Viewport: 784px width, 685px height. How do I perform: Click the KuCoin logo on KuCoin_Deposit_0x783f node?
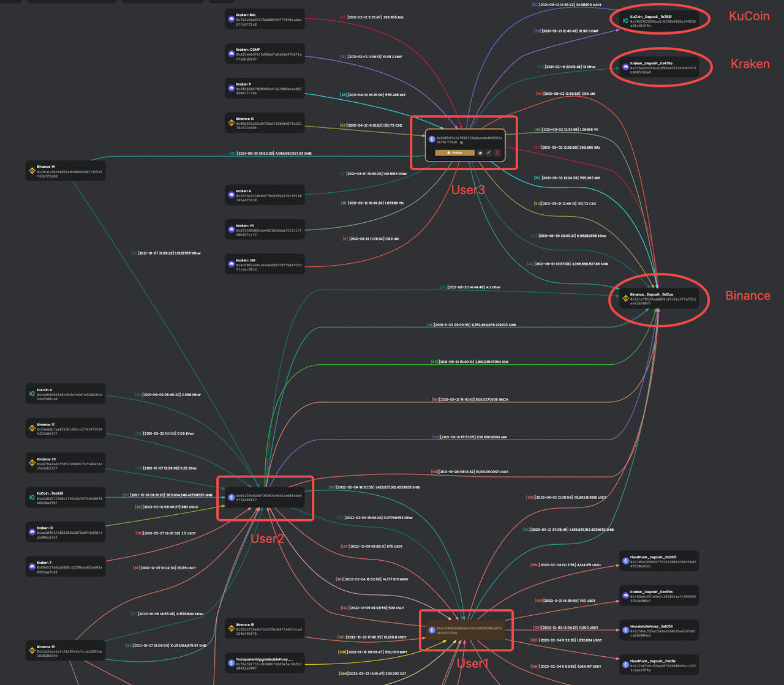pyautogui.click(x=625, y=21)
